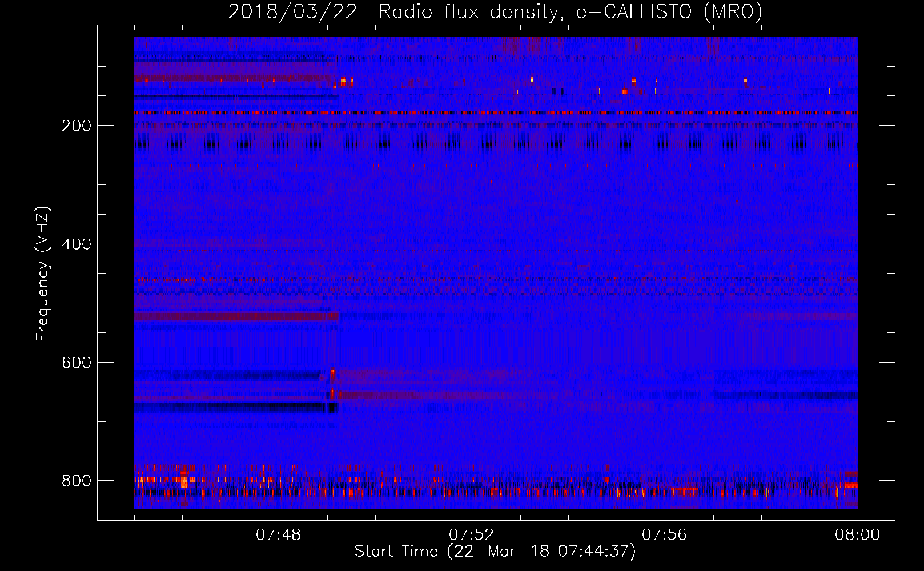924x571 pixels.
Task: Click the plot title "2018/03/22 Radio flux density, e-CALLISTO (MRO)"
Action: [x=495, y=11]
